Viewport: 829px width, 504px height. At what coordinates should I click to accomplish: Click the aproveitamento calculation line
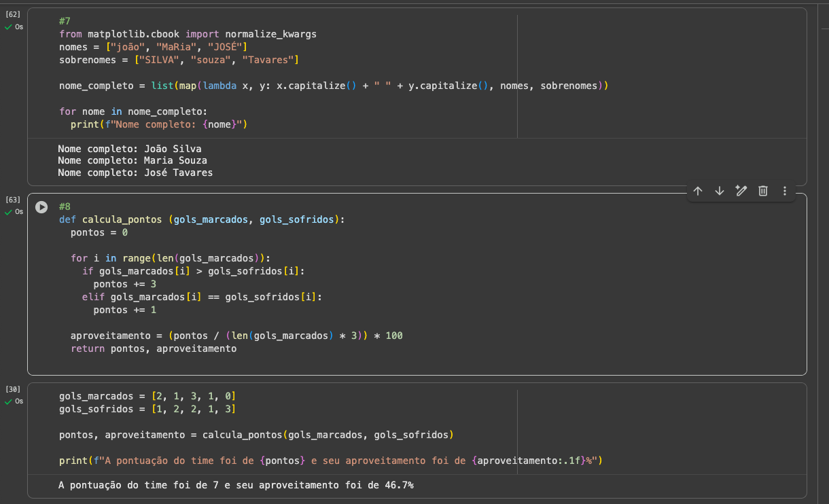pyautogui.click(x=237, y=336)
